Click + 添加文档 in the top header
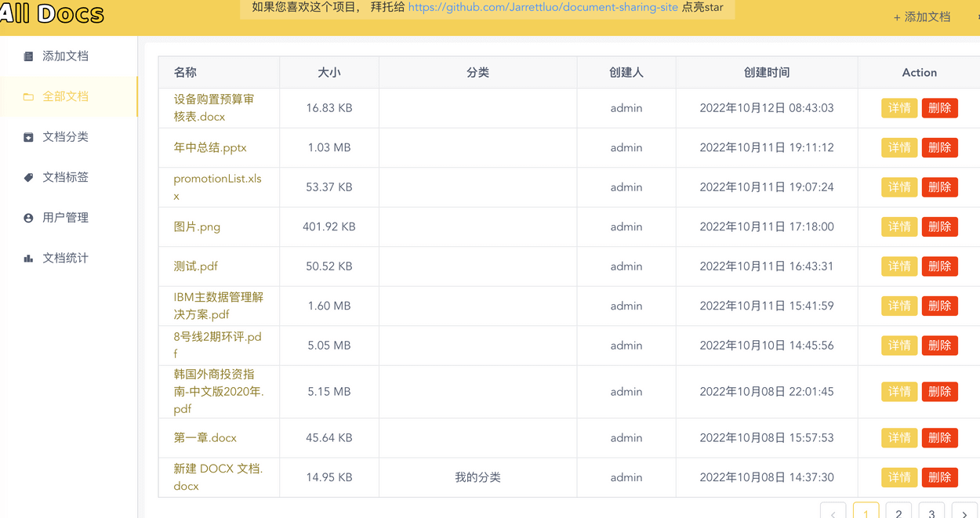The image size is (980, 518). point(922,16)
